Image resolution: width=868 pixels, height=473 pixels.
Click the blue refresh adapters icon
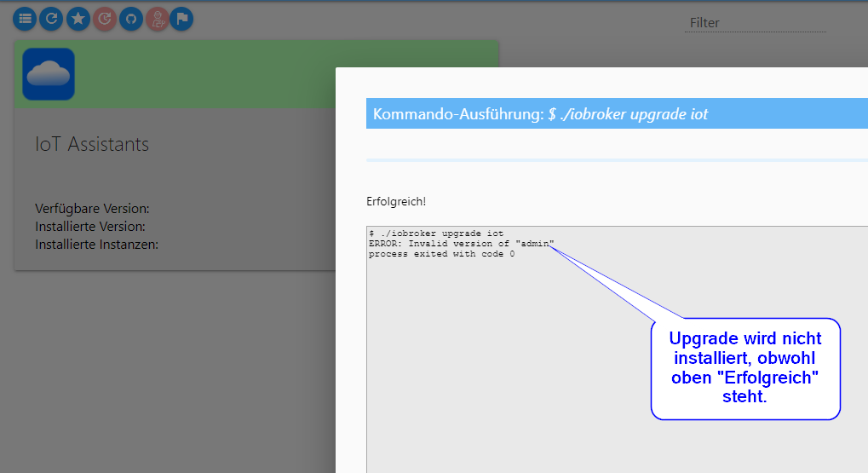point(51,19)
